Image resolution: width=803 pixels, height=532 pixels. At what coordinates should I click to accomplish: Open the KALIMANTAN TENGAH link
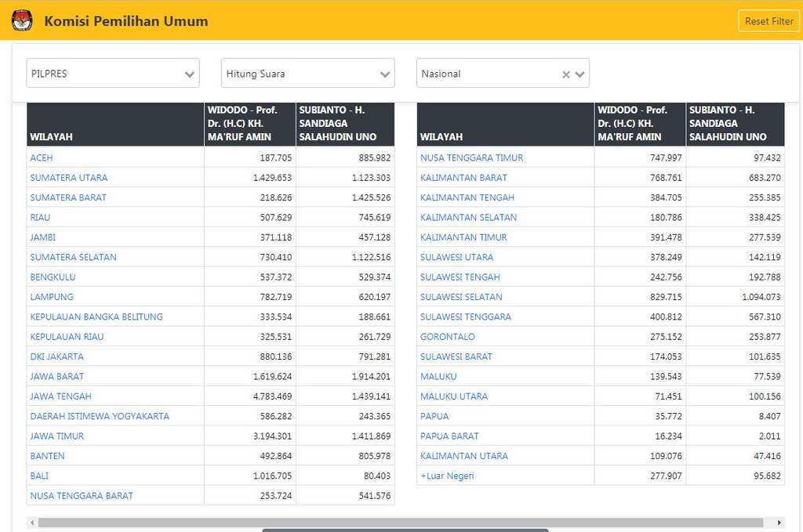click(x=467, y=197)
